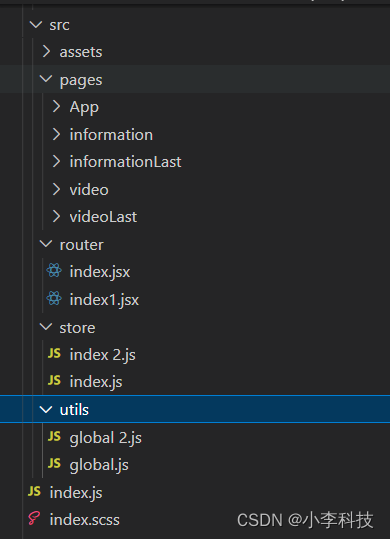Select the video folder name

click(x=89, y=189)
